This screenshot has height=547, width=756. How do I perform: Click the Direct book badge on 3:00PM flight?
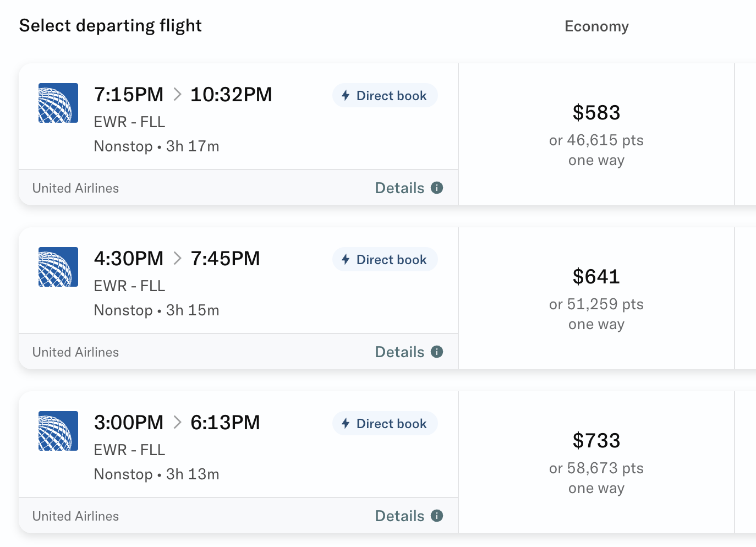(385, 424)
